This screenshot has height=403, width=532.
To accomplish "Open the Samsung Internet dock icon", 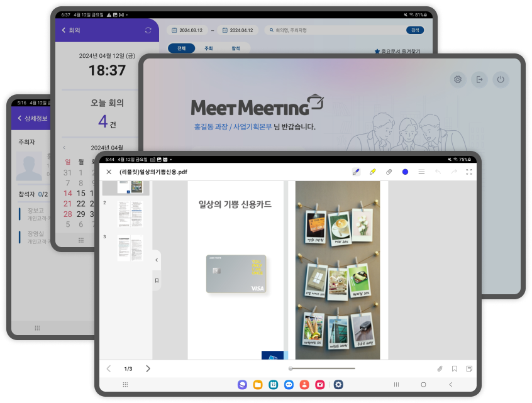I will click(242, 385).
